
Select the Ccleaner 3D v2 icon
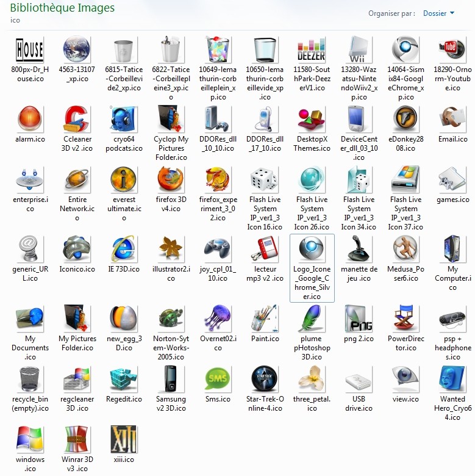pos(77,119)
